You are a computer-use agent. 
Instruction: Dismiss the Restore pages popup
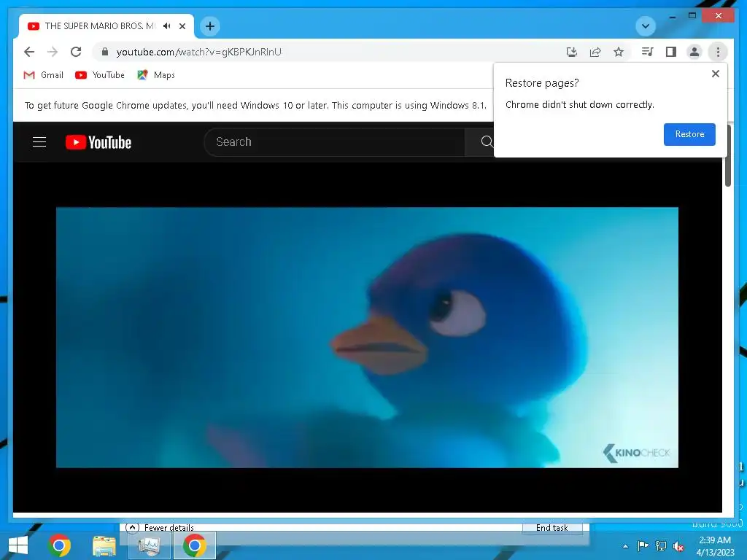click(x=715, y=74)
